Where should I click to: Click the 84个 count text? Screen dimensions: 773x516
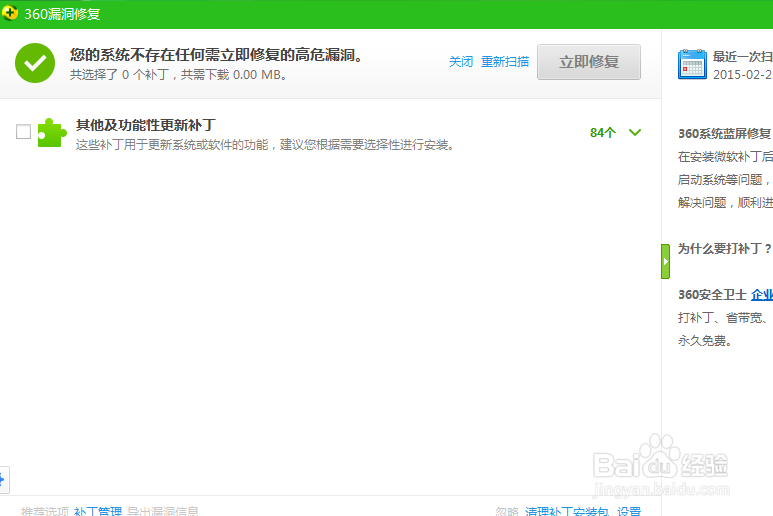coord(603,133)
